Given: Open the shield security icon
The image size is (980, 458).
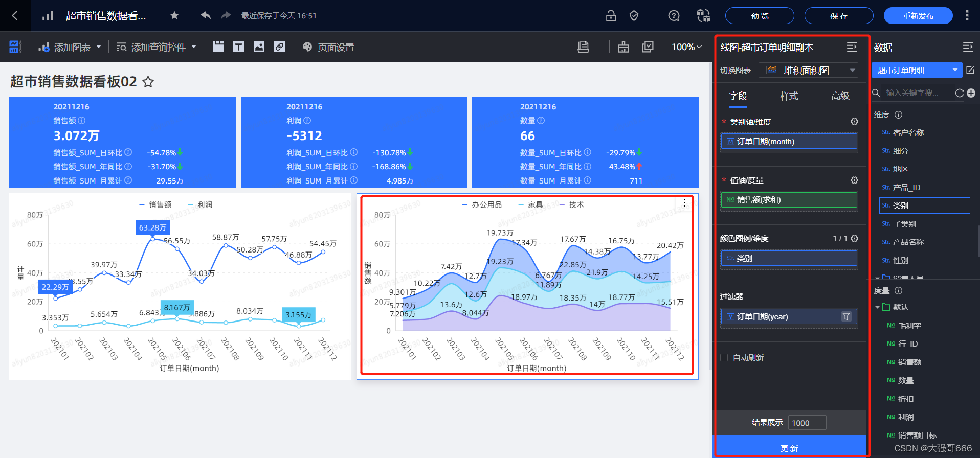Looking at the screenshot, I should point(634,16).
